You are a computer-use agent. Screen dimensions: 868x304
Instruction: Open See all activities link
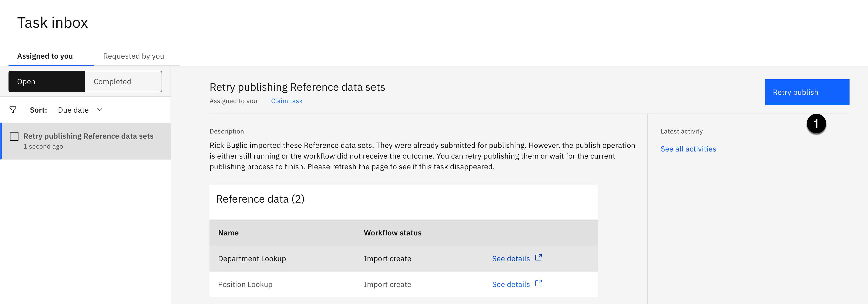(x=688, y=149)
